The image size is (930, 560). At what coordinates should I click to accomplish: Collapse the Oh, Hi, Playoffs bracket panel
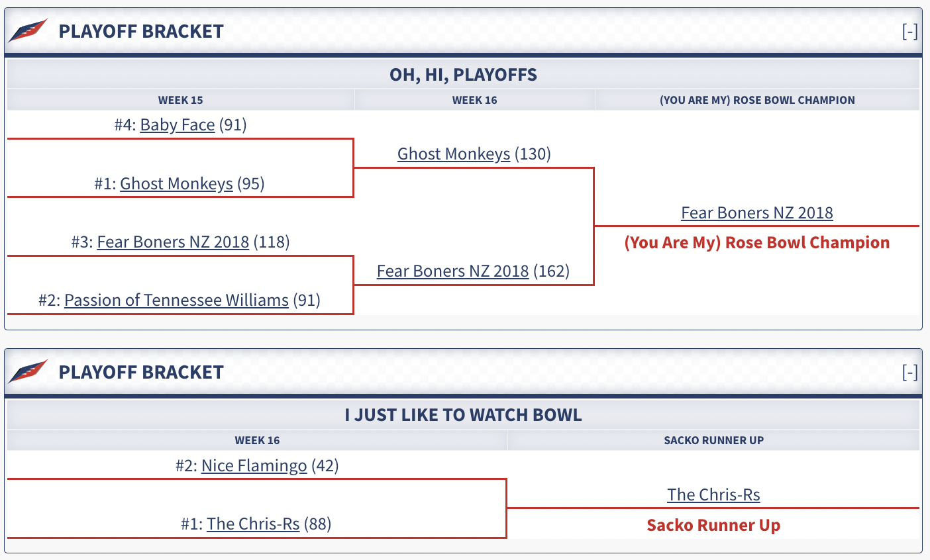click(x=909, y=31)
